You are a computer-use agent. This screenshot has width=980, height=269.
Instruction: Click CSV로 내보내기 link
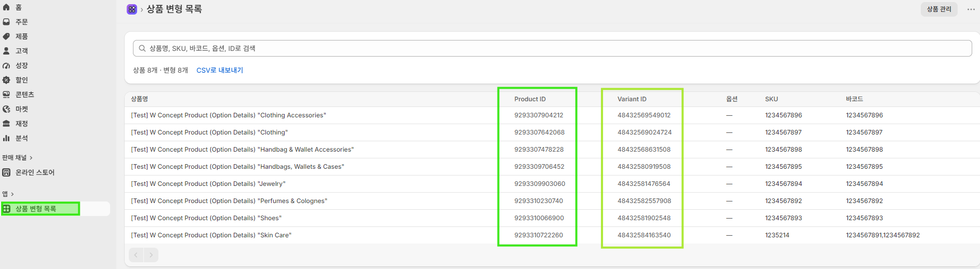(x=220, y=70)
